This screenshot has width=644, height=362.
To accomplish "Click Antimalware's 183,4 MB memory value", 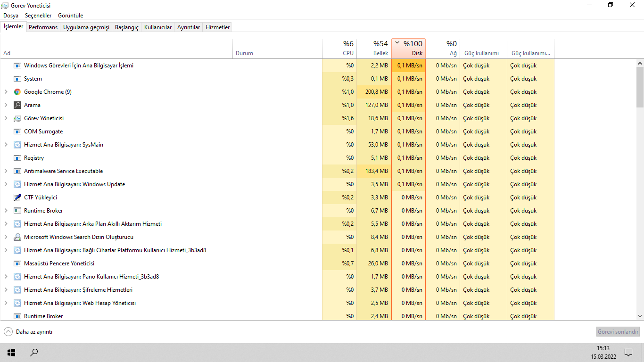I will (x=376, y=171).
